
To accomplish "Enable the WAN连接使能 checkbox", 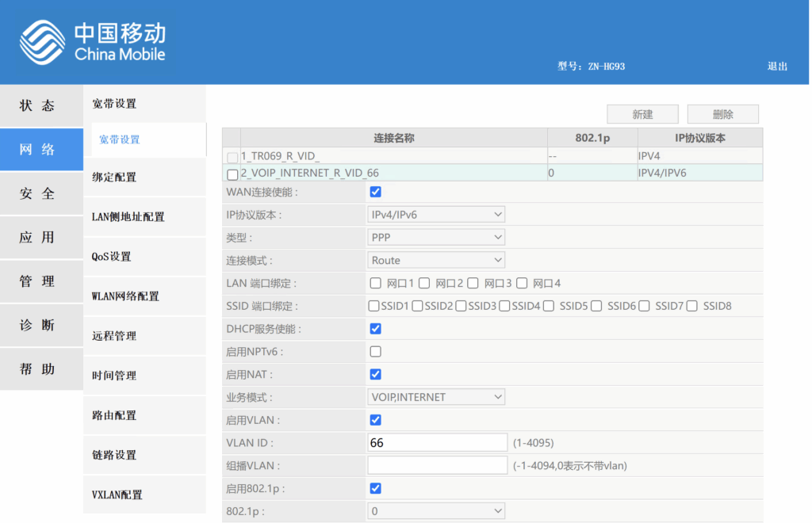I will point(376,192).
